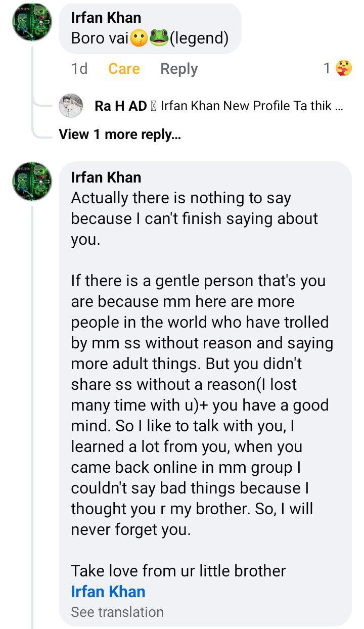Expand View 1 more reply

click(x=120, y=134)
